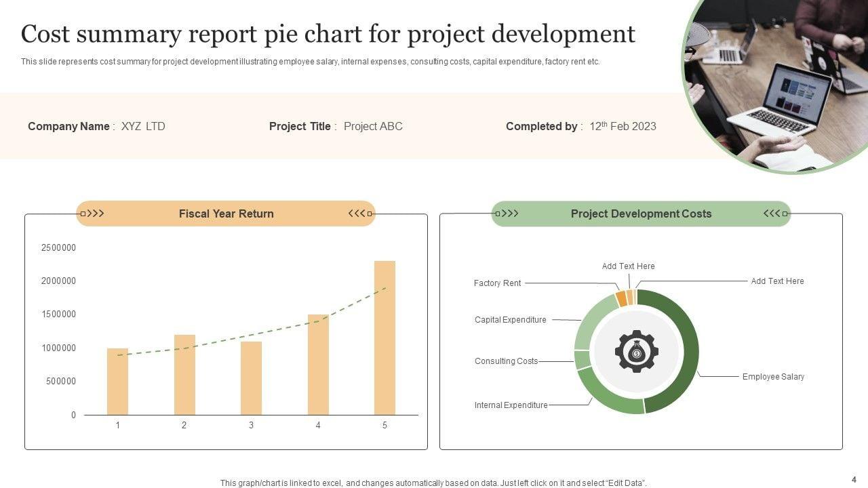This screenshot has width=868, height=488.
Task: Click the Completed by date 12th Feb 2023
Action: [623, 126]
